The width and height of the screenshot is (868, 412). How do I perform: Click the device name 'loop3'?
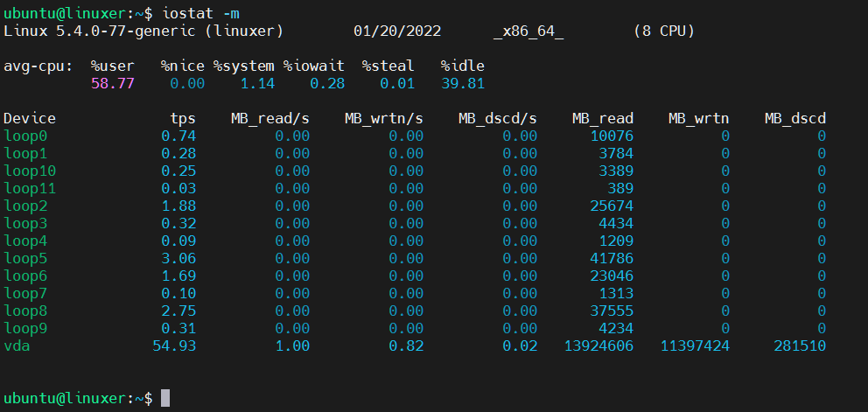pyautogui.click(x=25, y=224)
